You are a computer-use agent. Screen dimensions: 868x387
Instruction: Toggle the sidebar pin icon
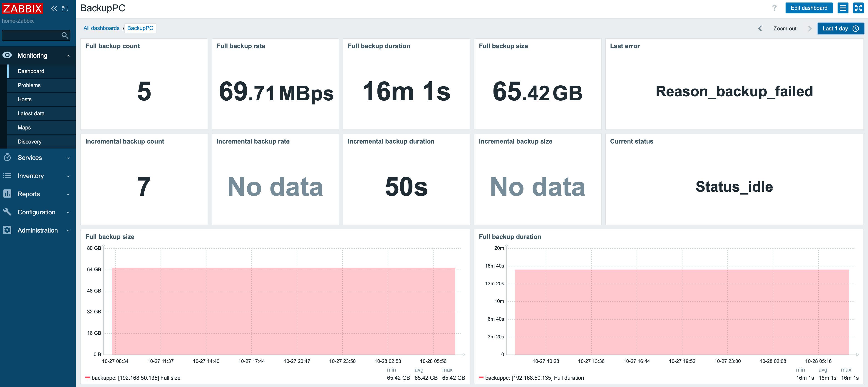tap(65, 8)
